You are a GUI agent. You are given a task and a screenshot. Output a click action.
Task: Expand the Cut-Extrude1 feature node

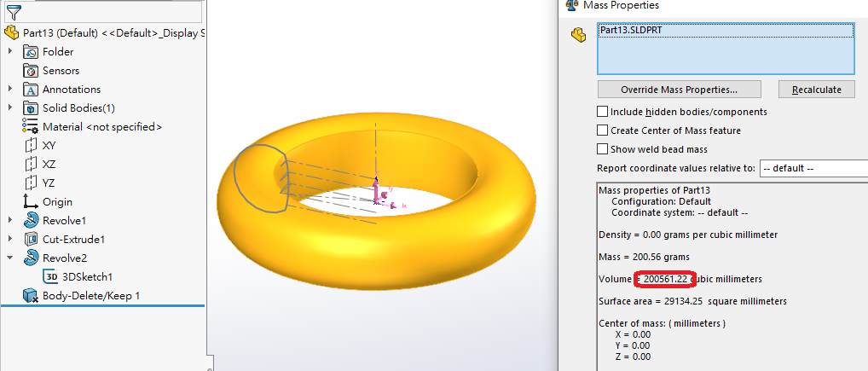10,239
